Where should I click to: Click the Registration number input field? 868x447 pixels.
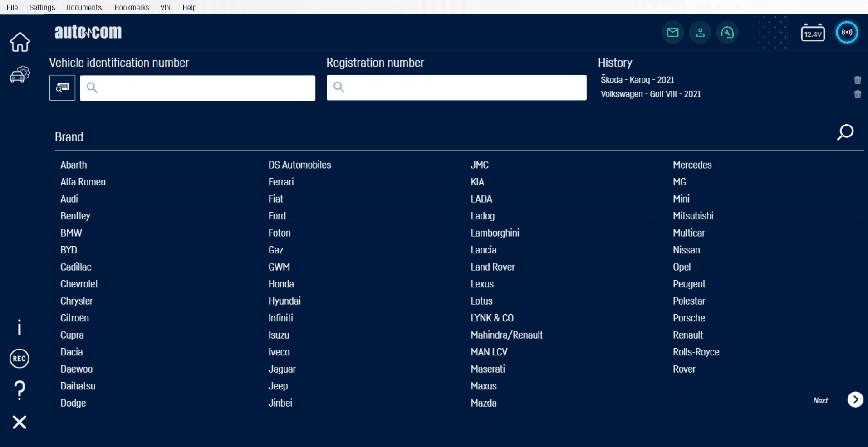[x=456, y=87]
